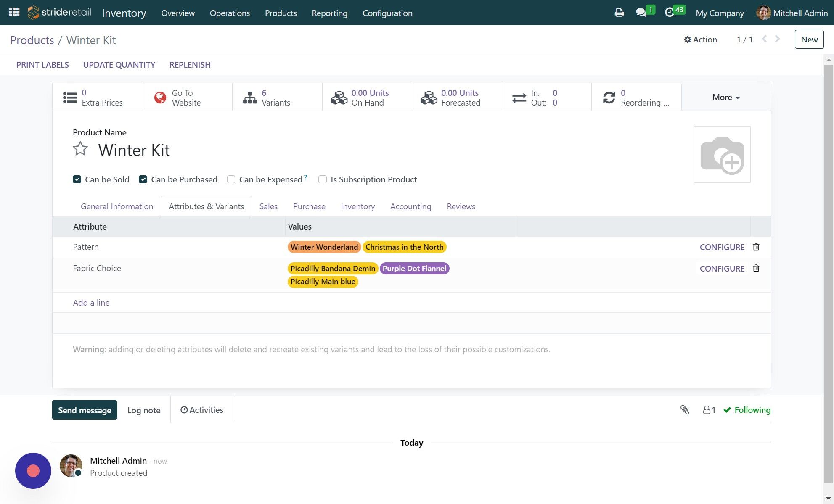Uncheck Can be Purchased checkbox
Viewport: 834px width, 504px height.
click(143, 179)
